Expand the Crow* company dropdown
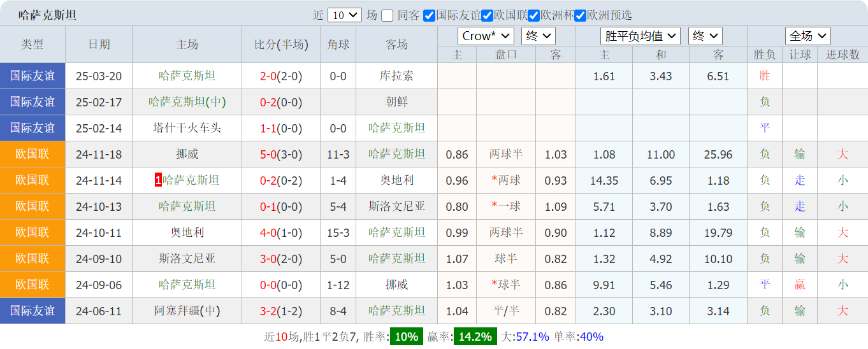Viewport: 868px width, 349px height. pos(486,36)
